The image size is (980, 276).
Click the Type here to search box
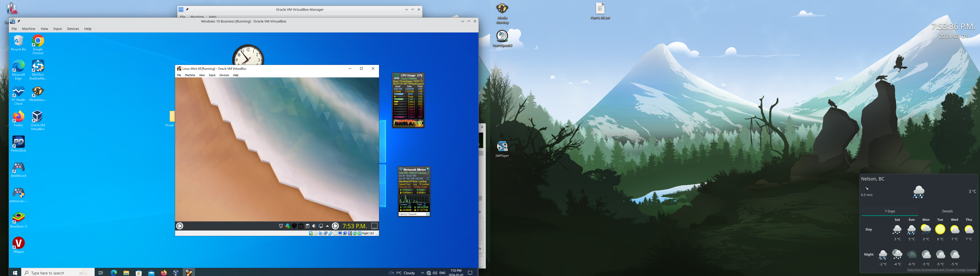click(x=58, y=273)
